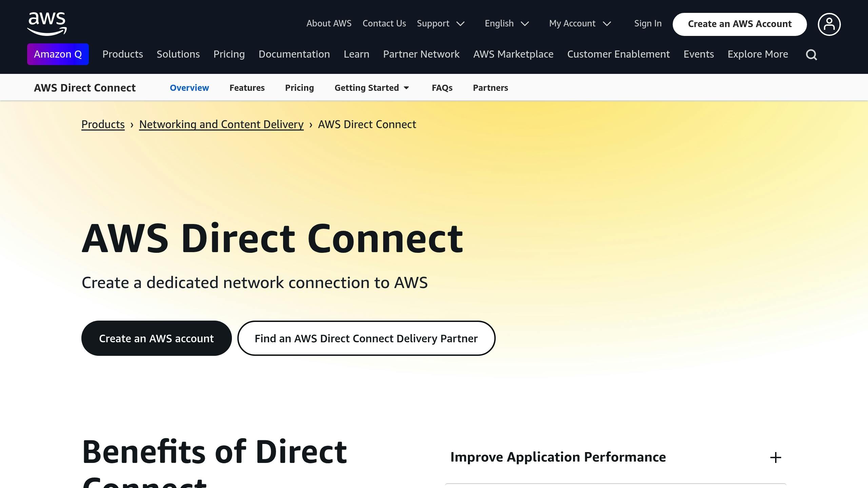Screen dimensions: 868x488
Task: Open Amazon Q assistant
Action: point(58,54)
